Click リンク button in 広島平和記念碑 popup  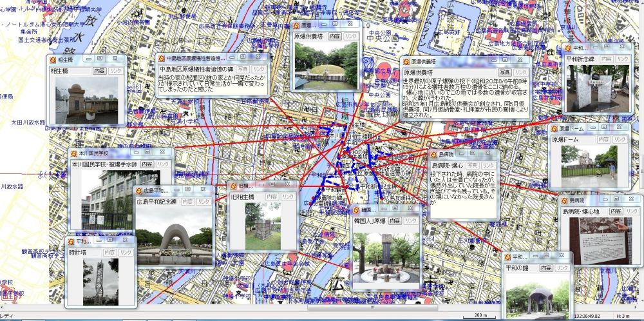pos(204,202)
